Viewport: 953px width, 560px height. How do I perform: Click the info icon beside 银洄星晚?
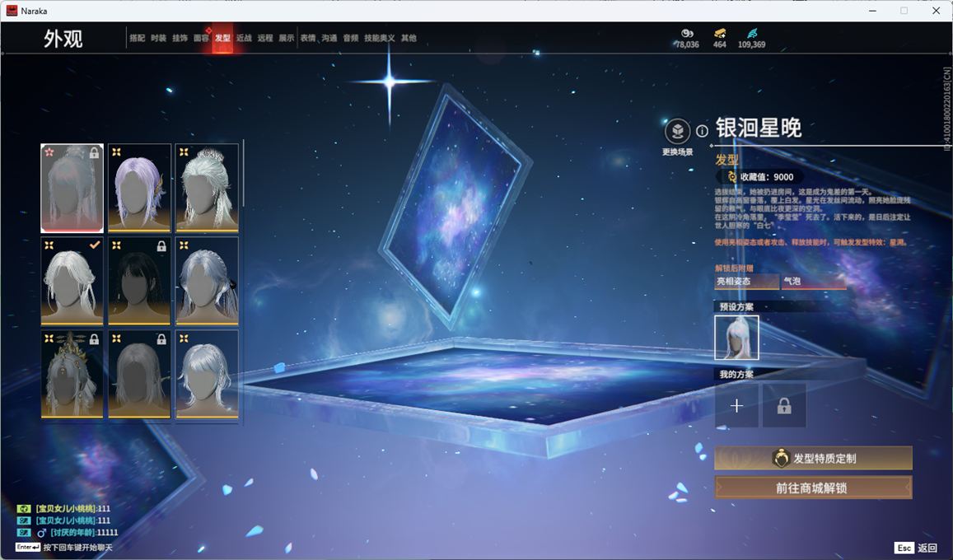point(702,131)
